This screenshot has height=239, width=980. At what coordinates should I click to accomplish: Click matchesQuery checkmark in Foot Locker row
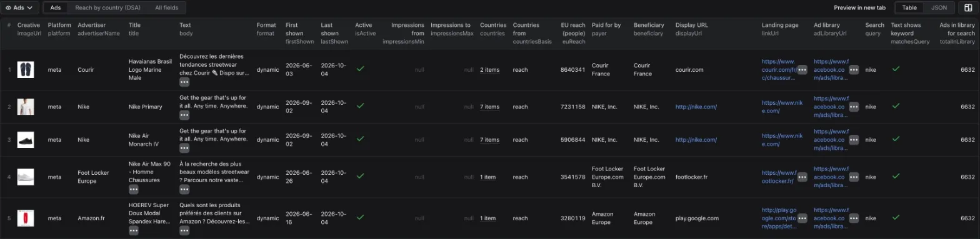[896, 177]
